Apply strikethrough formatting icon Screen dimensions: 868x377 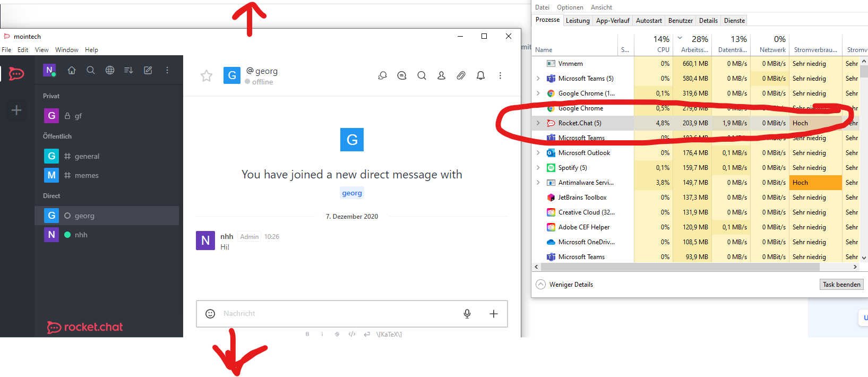click(x=337, y=335)
